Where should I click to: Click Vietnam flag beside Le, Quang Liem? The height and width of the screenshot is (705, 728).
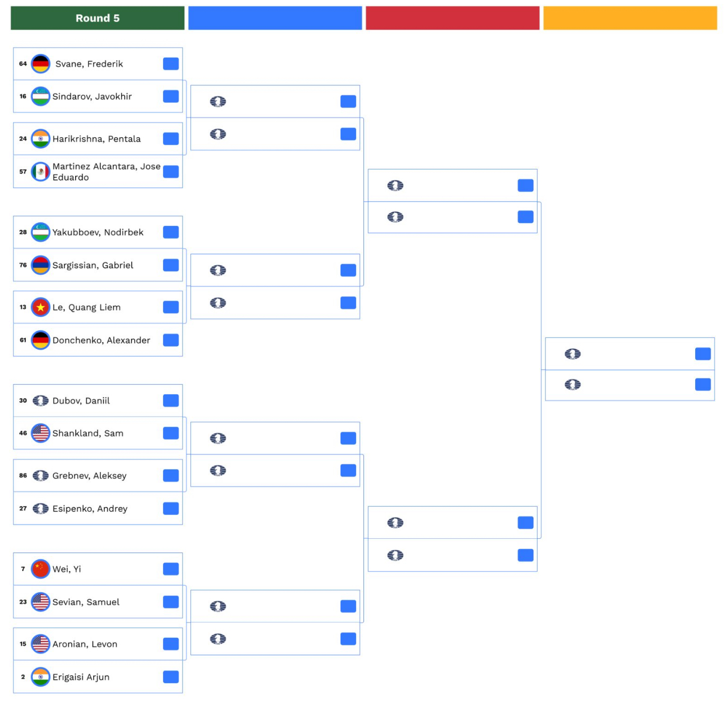click(41, 307)
